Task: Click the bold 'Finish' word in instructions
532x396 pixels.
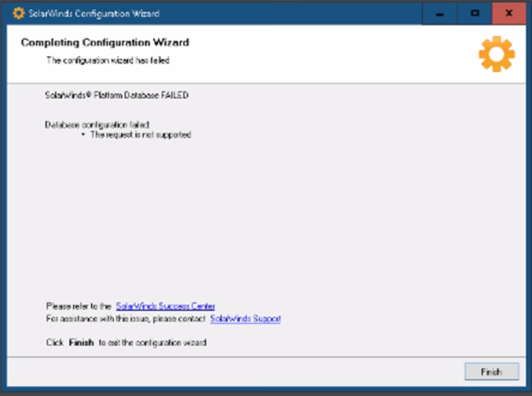Action: [80, 342]
